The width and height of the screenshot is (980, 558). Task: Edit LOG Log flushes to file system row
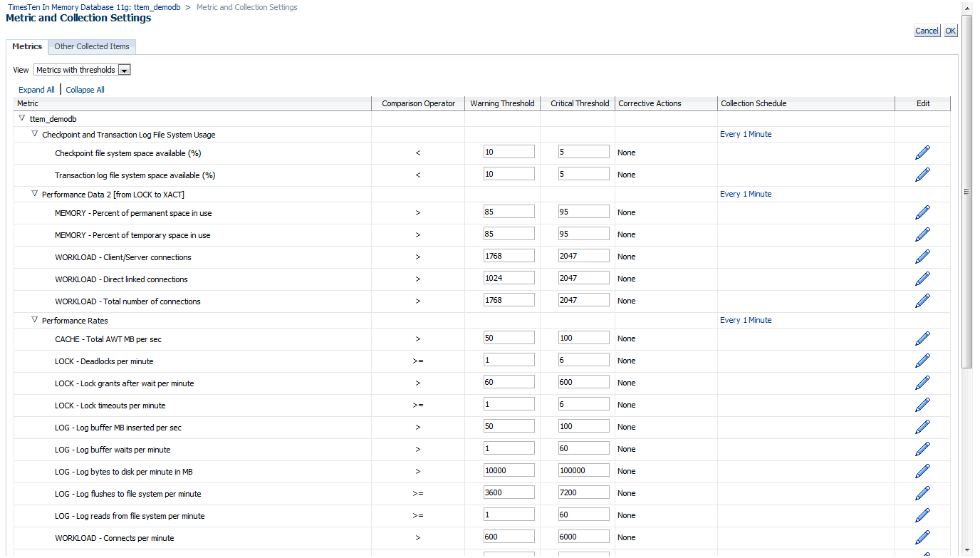pos(922,493)
